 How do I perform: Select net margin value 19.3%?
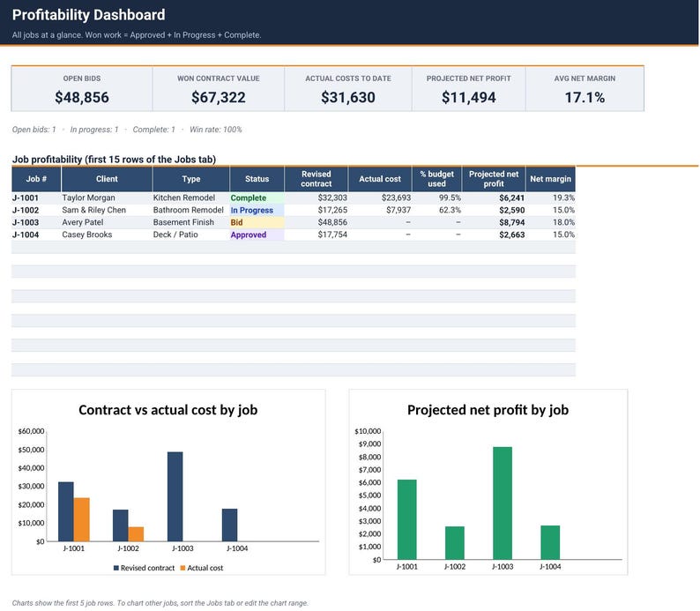[x=563, y=197]
